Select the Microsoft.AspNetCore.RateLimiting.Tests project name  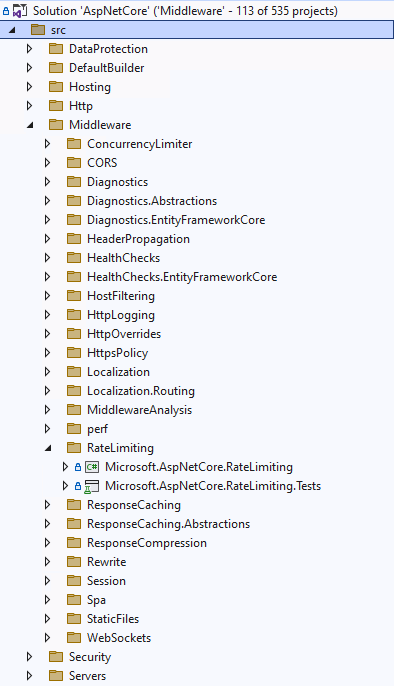click(213, 486)
